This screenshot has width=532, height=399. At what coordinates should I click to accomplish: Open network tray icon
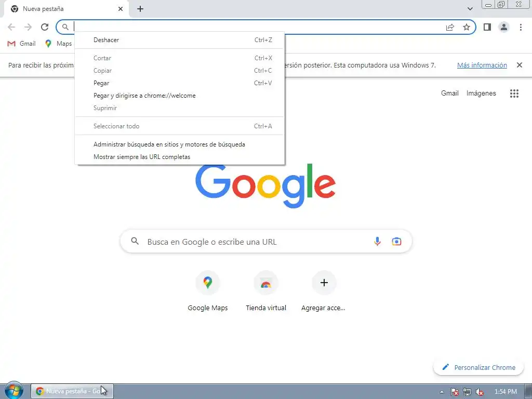(467, 392)
